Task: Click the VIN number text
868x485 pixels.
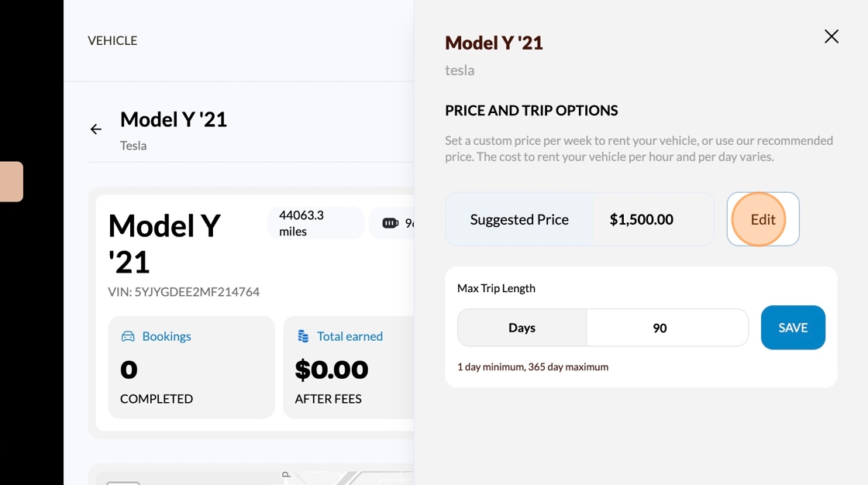Action: 184,292
